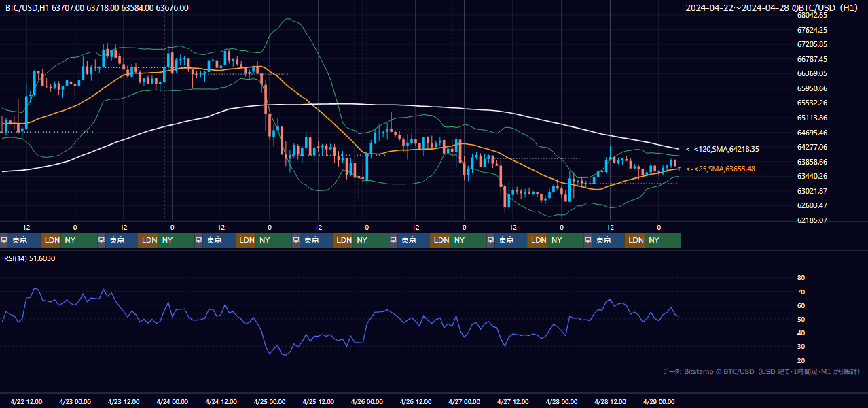This screenshot has height=408, width=868.
Task: Click RSI scale level 20
Action: pyautogui.click(x=801, y=360)
